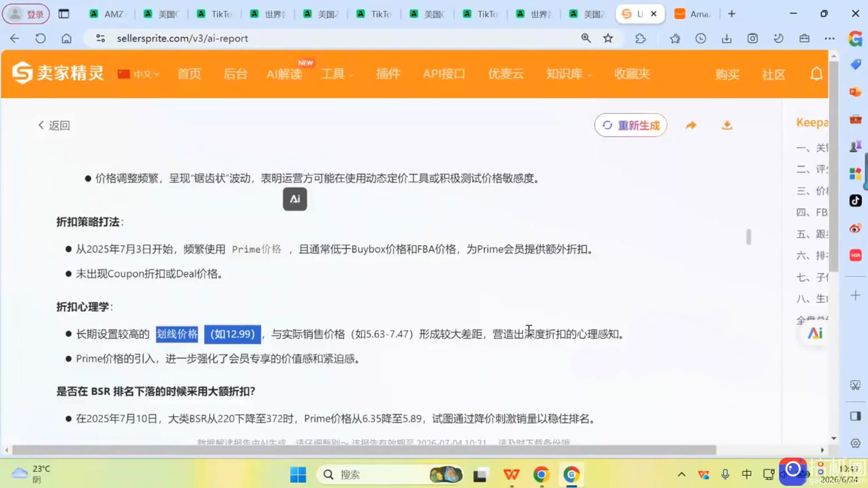868x488 pixels.
Task: Bookmark the page with the star icon
Action: (608, 38)
